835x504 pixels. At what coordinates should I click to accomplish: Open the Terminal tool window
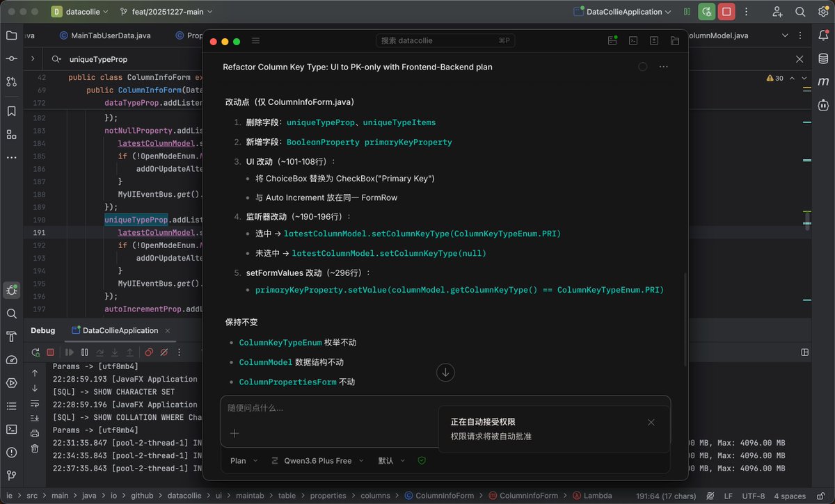tap(11, 429)
